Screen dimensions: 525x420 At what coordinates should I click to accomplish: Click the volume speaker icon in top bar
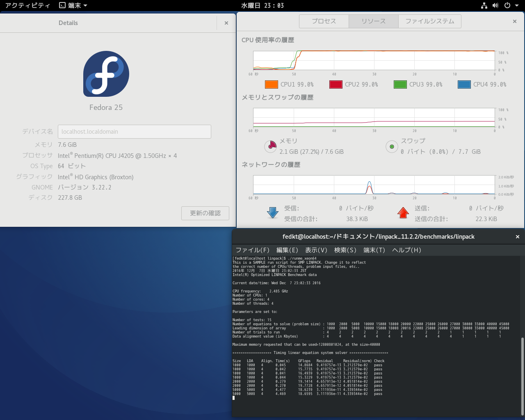coord(495,5)
